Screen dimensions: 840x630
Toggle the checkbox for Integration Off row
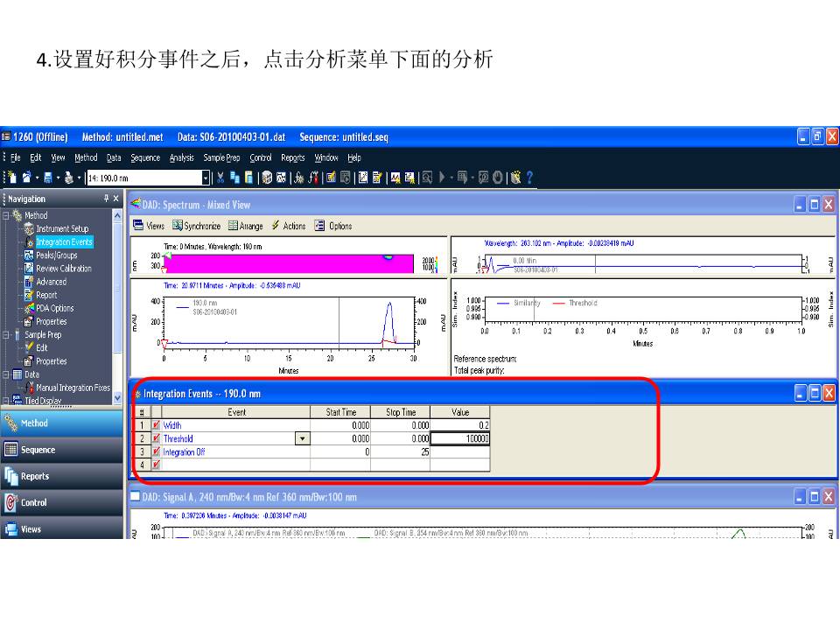click(156, 451)
